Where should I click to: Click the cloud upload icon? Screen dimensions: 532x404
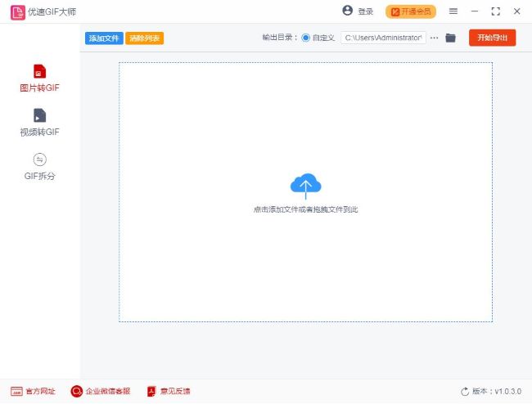pyautogui.click(x=305, y=186)
